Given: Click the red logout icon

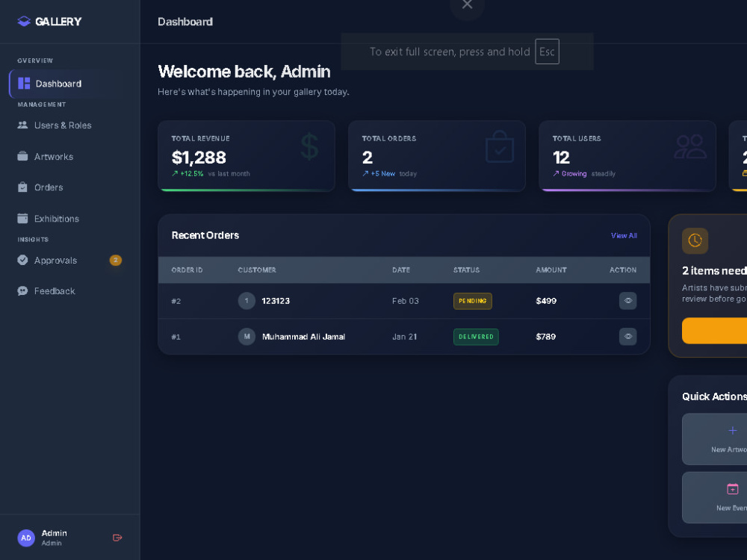Looking at the screenshot, I should 117,538.
